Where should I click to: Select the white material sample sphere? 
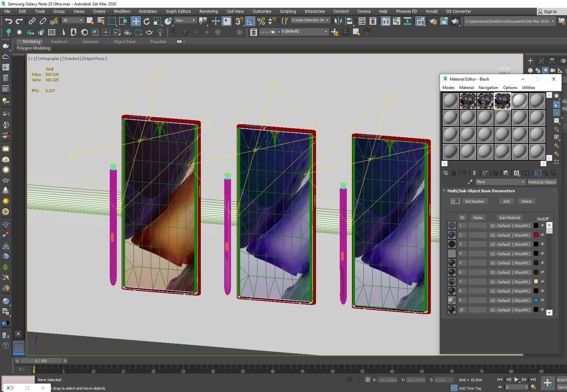pyautogui.click(x=520, y=101)
